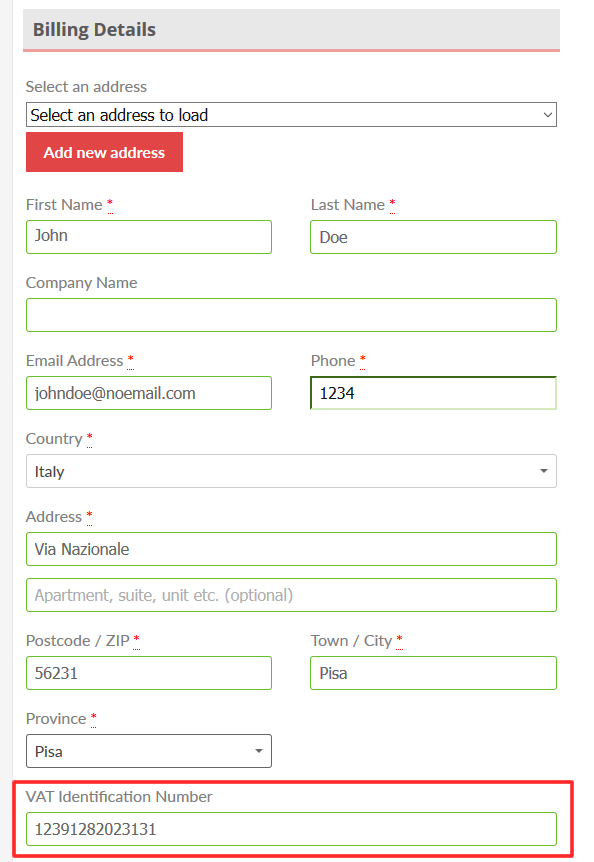Image resolution: width=594 pixels, height=862 pixels.
Task: Click the First Name required asterisk
Action: [110, 205]
